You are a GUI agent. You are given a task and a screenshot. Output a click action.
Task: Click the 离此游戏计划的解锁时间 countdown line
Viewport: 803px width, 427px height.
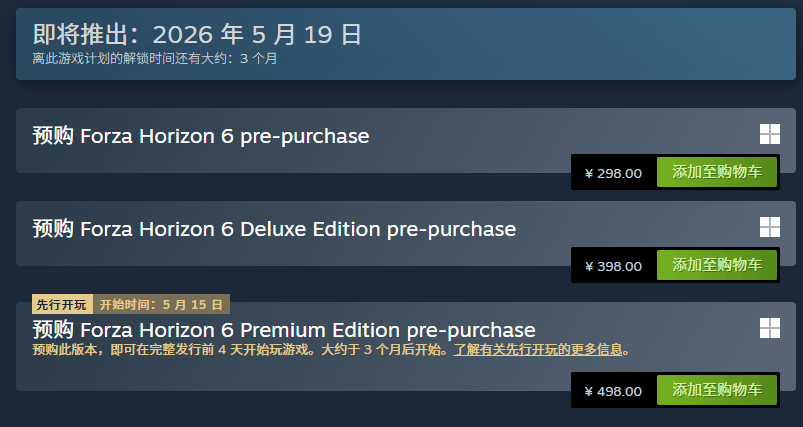pyautogui.click(x=154, y=58)
